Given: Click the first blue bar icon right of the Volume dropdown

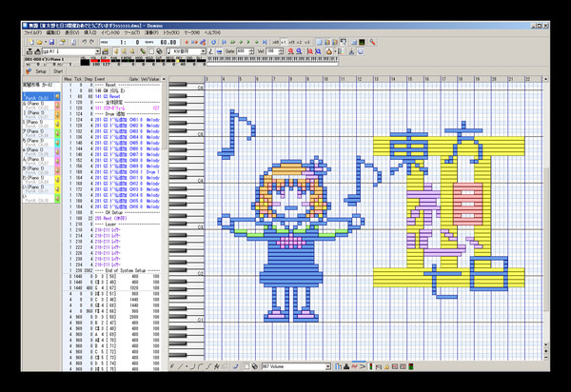Looking at the screenshot, I should click(338, 366).
